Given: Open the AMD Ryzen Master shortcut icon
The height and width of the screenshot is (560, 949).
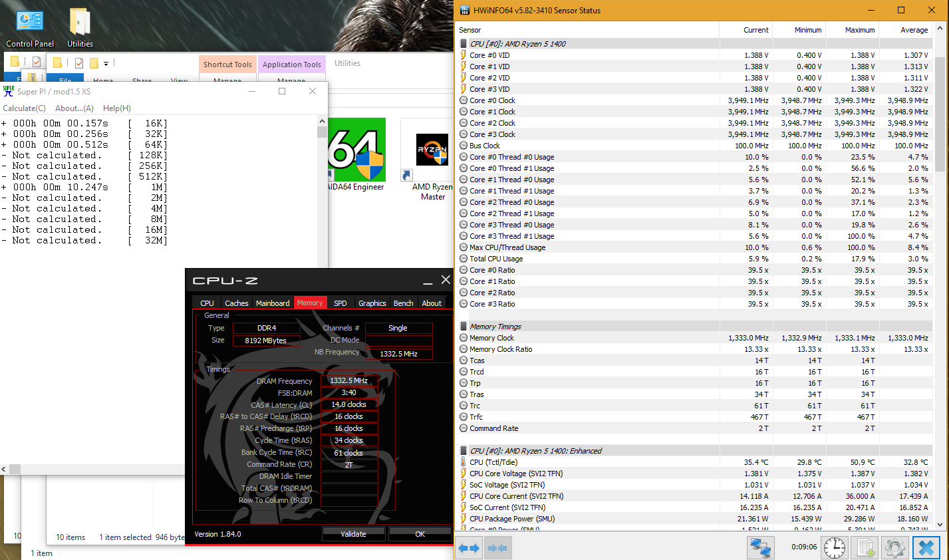Looking at the screenshot, I should click(x=432, y=160).
